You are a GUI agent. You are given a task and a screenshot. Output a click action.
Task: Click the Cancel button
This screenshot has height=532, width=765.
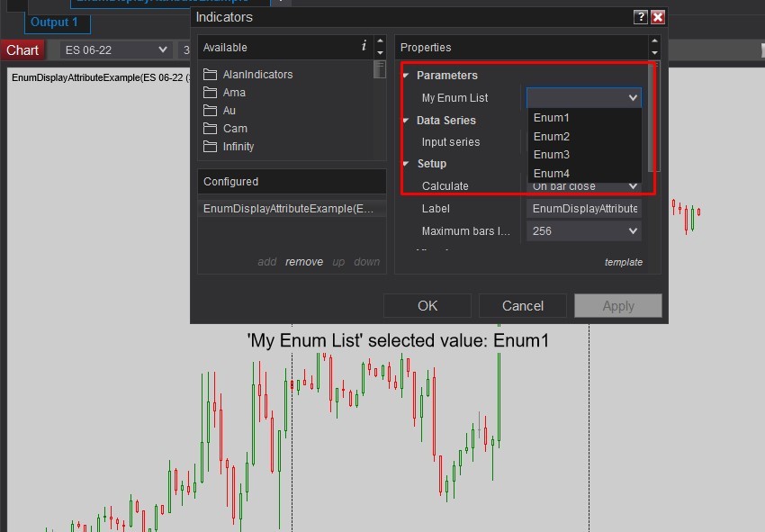pyautogui.click(x=523, y=305)
